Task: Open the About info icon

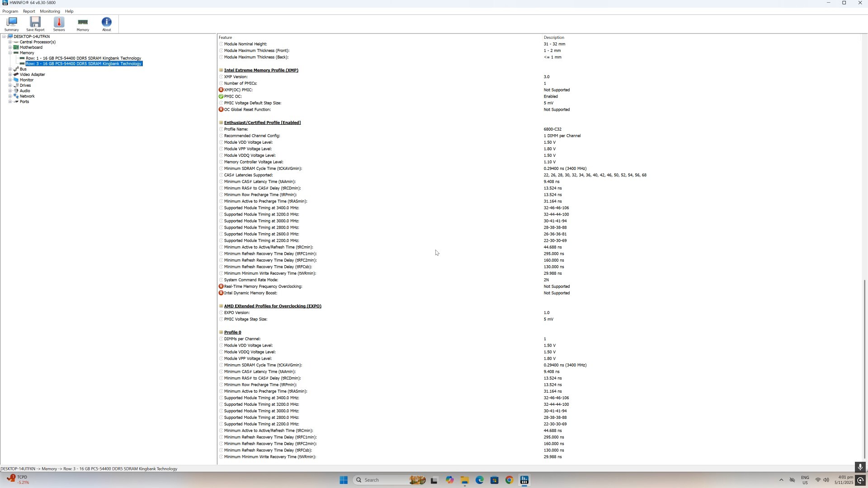Action: (x=107, y=24)
